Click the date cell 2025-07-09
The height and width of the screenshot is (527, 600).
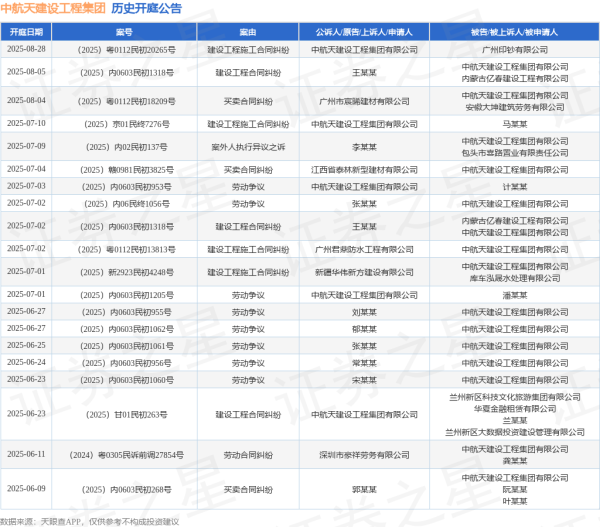click(x=26, y=146)
